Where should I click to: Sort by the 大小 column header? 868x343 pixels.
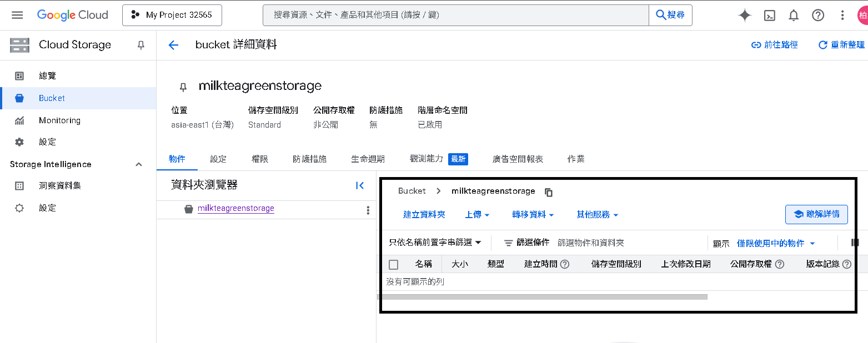click(x=460, y=264)
